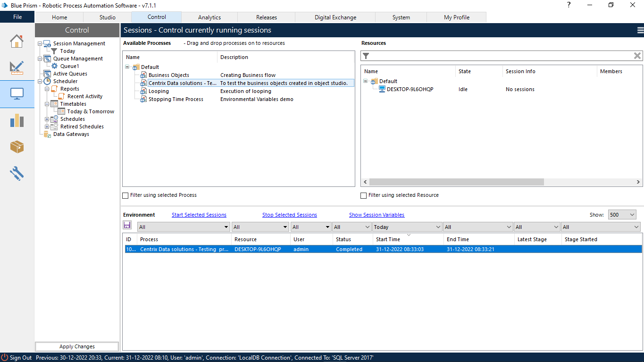Open Analytics via the bar chart sidebar icon

(x=17, y=121)
